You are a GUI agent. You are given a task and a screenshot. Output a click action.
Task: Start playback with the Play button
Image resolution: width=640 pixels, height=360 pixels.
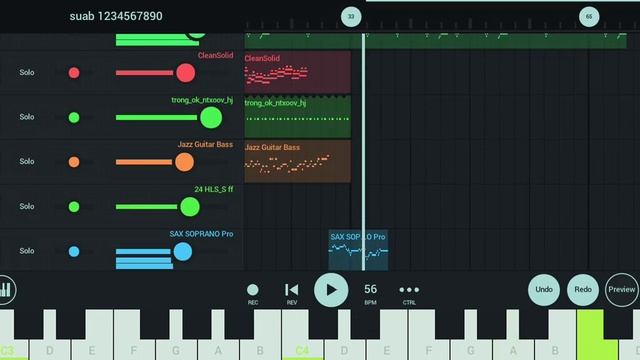pyautogui.click(x=331, y=290)
